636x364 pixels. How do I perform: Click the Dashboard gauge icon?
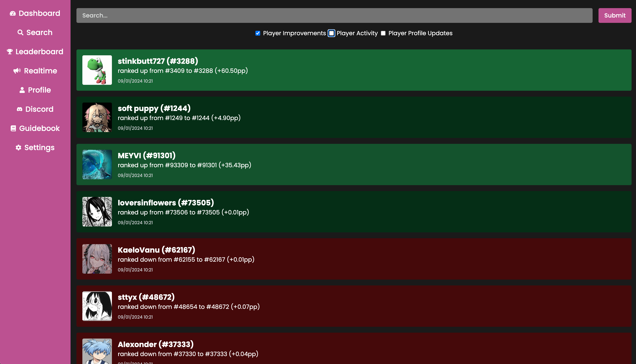pyautogui.click(x=13, y=13)
